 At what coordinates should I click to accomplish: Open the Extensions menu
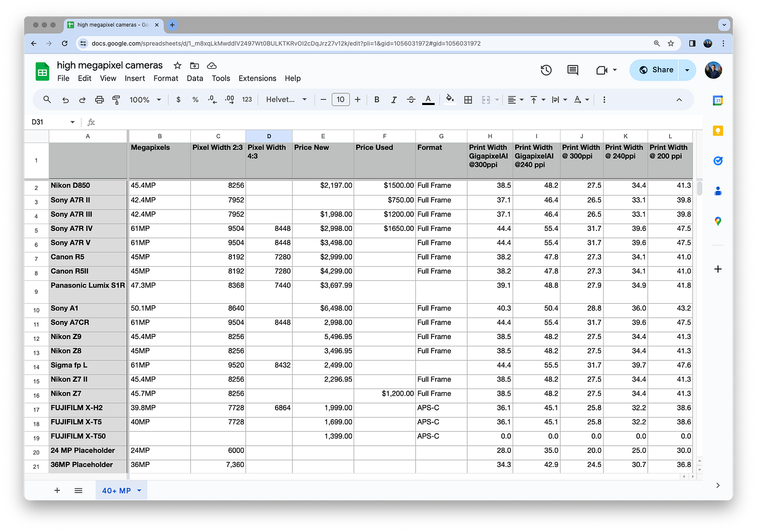(257, 78)
